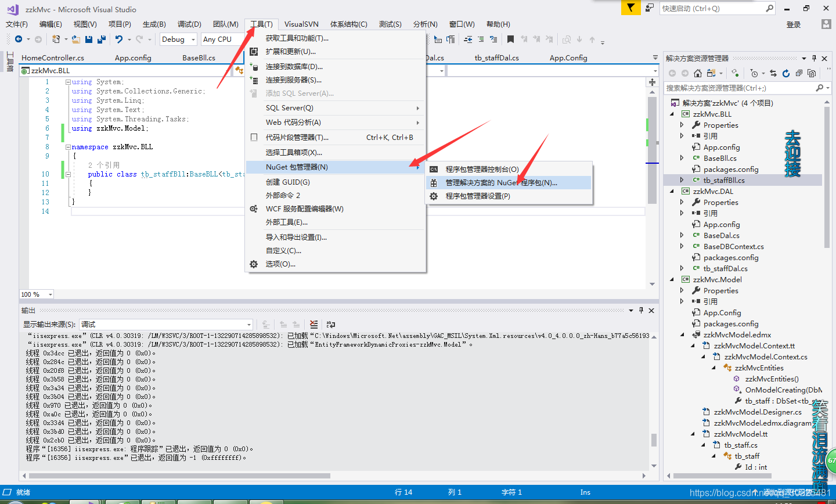Switch to the tb_staffDal.cs editor tab
The width and height of the screenshot is (836, 504).
click(x=496, y=58)
